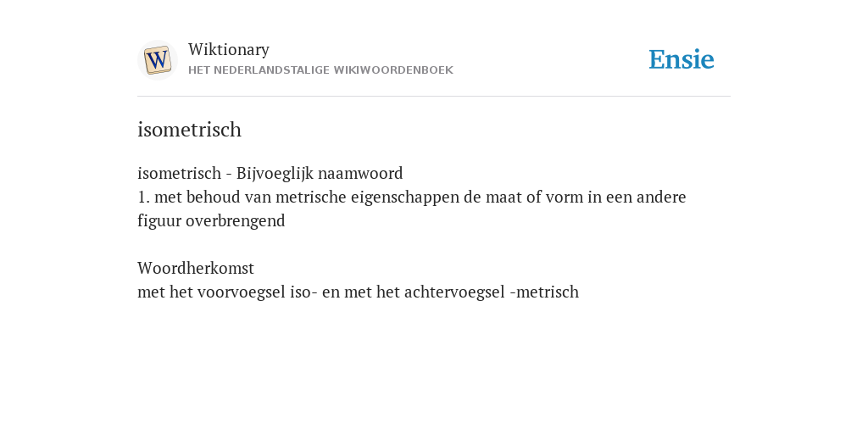Select the Wiktionary source title
This screenshot has height=434, width=868.
point(229,50)
